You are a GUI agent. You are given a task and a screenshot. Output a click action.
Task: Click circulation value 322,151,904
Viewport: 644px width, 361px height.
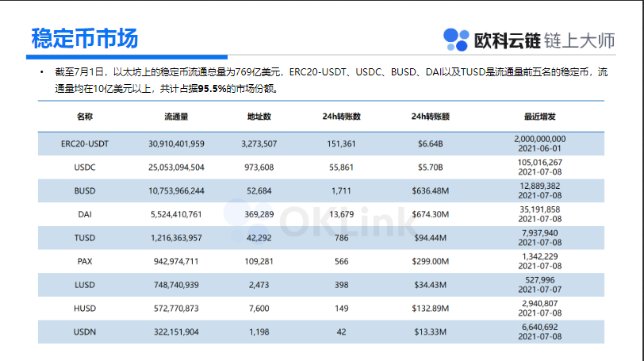click(x=176, y=332)
